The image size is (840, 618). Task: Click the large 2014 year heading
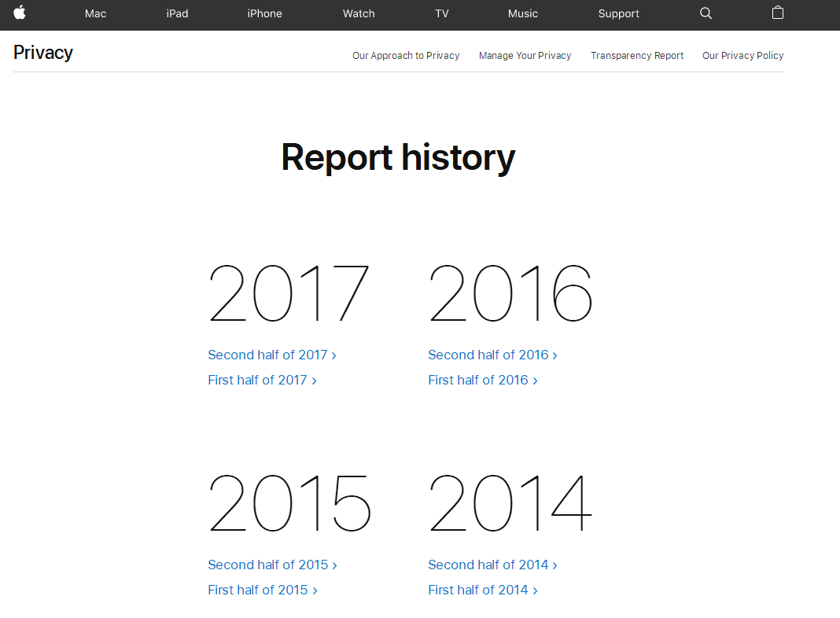510,503
